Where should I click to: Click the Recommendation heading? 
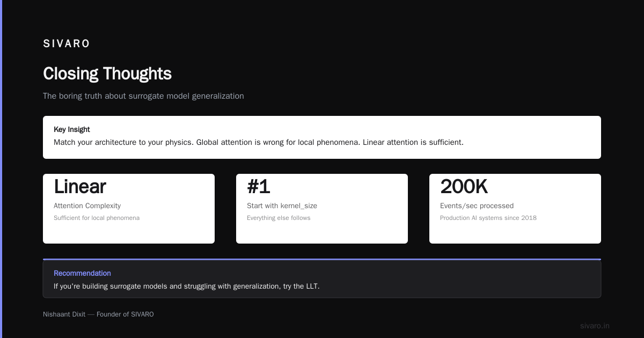tap(82, 273)
